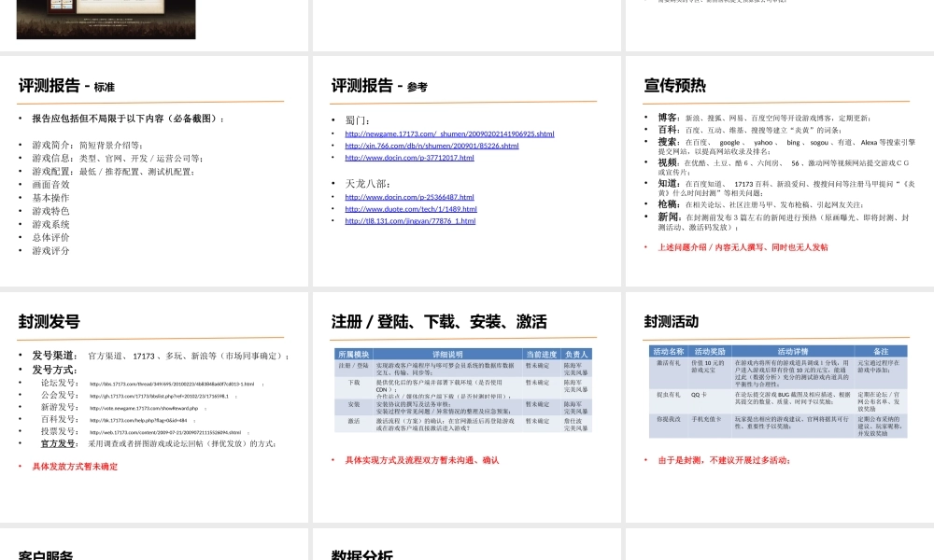The image size is (934, 560).
Task: Click the 发号渠道 bullet line
Action: coord(161,356)
